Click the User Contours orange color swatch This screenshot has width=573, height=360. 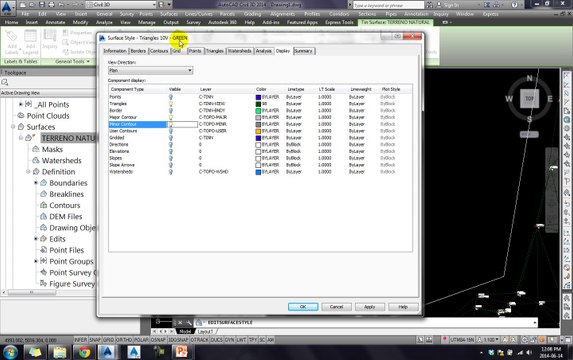(x=258, y=131)
